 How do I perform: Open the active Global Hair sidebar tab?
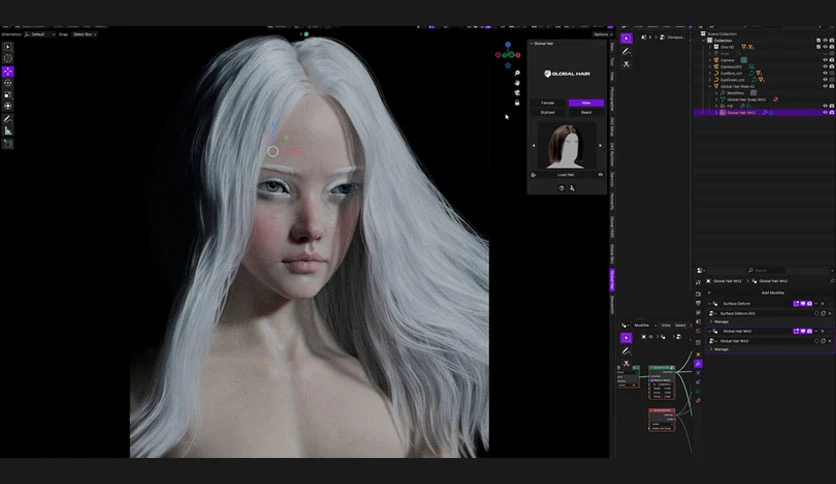[612, 280]
